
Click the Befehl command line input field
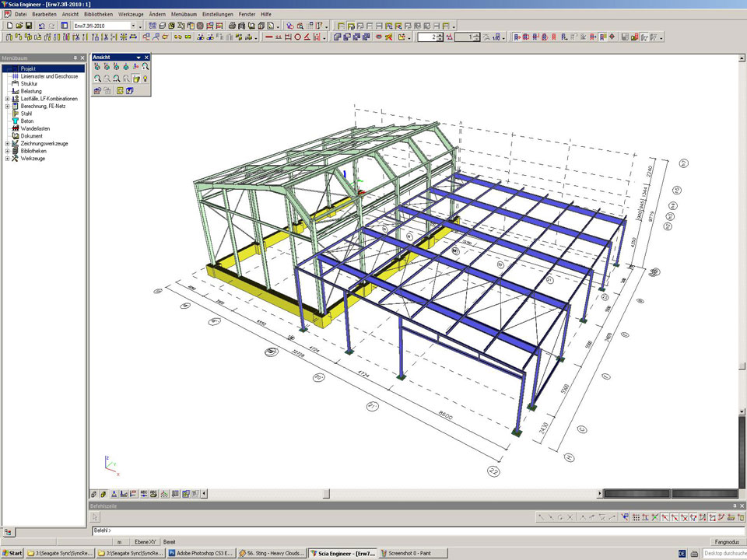pos(389,530)
